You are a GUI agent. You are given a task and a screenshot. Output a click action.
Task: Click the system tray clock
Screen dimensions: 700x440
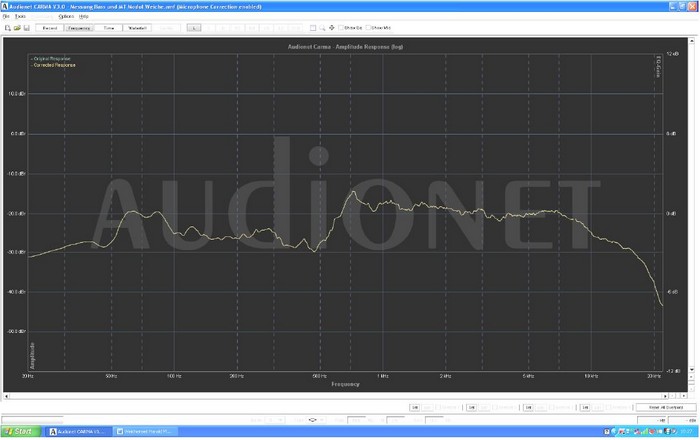(x=686, y=432)
